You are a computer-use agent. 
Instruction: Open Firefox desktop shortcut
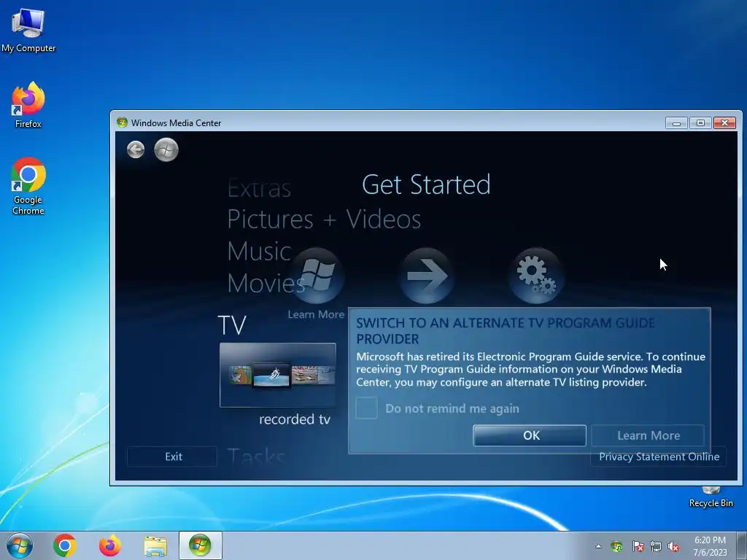click(28, 105)
